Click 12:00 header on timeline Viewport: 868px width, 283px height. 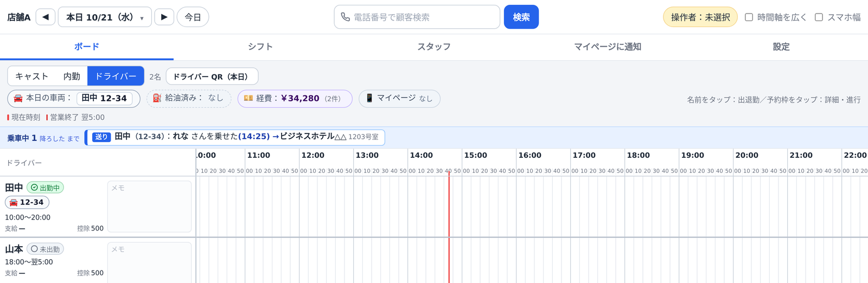coord(313,155)
